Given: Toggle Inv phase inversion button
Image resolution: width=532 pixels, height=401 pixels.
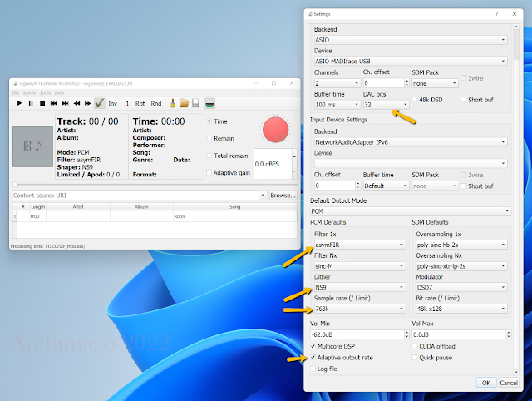Looking at the screenshot, I should click(113, 103).
